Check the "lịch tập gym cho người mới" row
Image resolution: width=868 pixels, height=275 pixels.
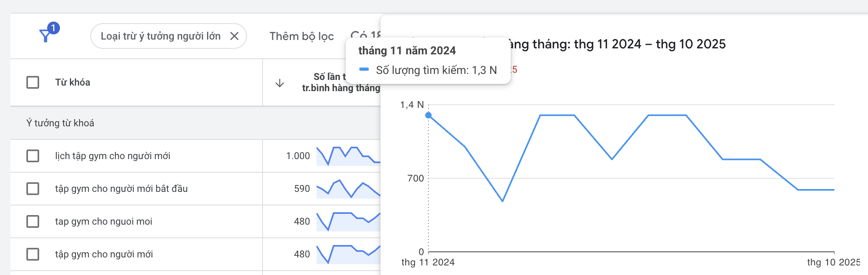click(x=33, y=156)
